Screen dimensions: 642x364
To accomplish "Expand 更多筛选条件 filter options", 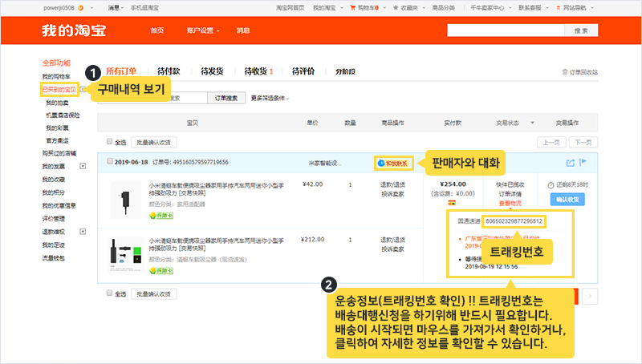I will click(x=270, y=98).
